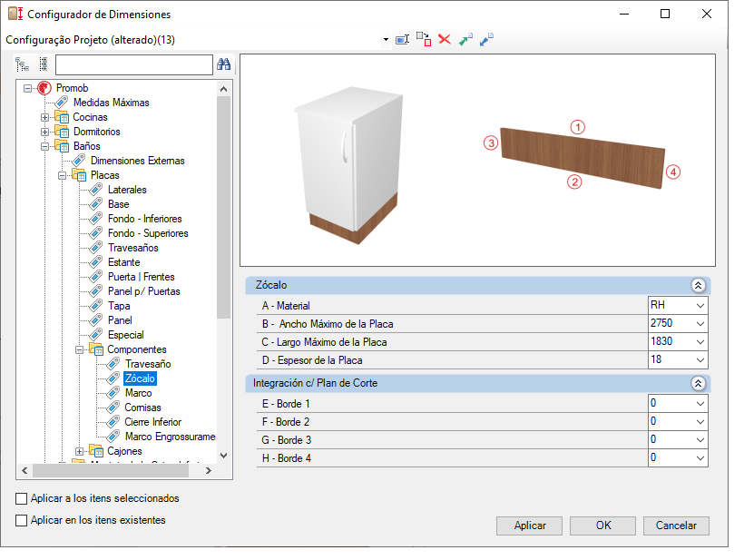
Task: Click the tag icon beside Medidas Máximas
Action: pos(62,103)
